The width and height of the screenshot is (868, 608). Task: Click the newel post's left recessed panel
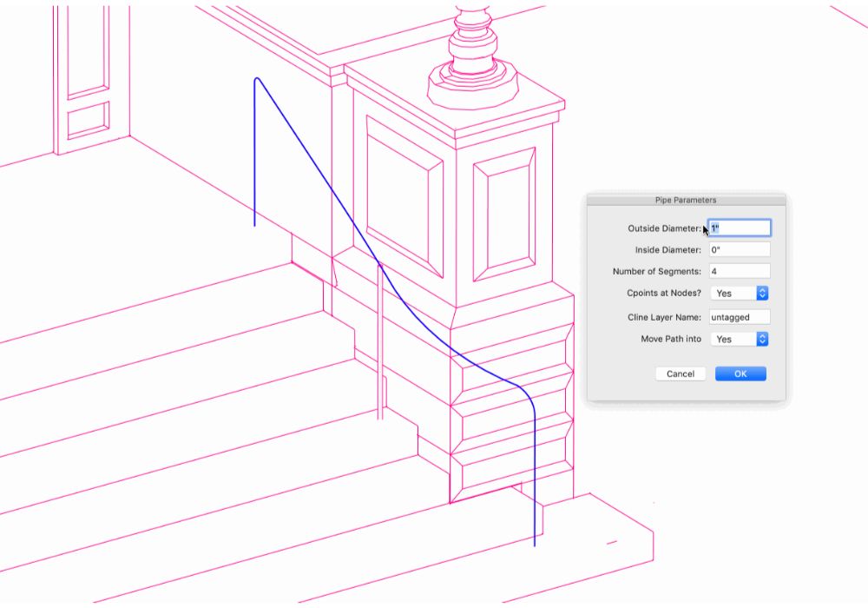404,195
